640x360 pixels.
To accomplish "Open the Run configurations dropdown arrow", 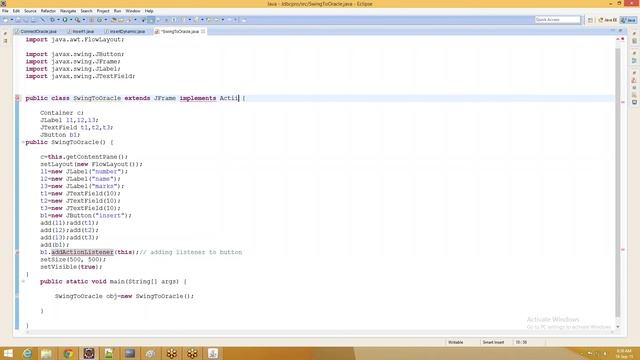I will click(x=71, y=20).
